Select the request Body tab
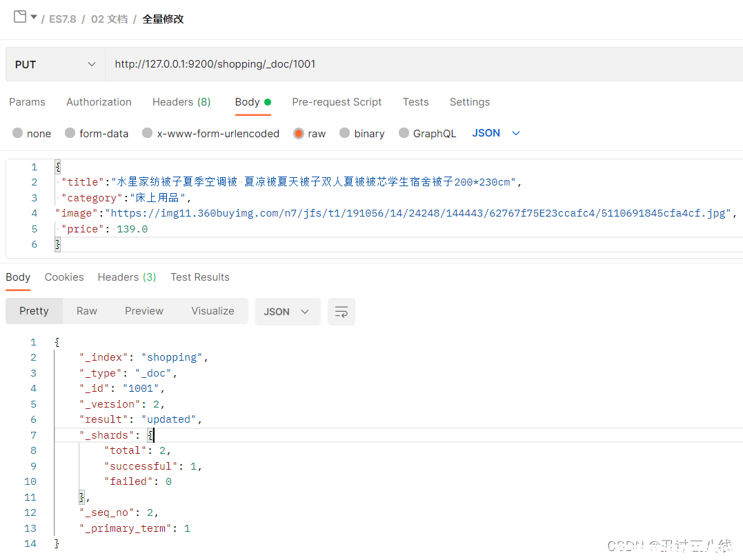 pos(252,102)
